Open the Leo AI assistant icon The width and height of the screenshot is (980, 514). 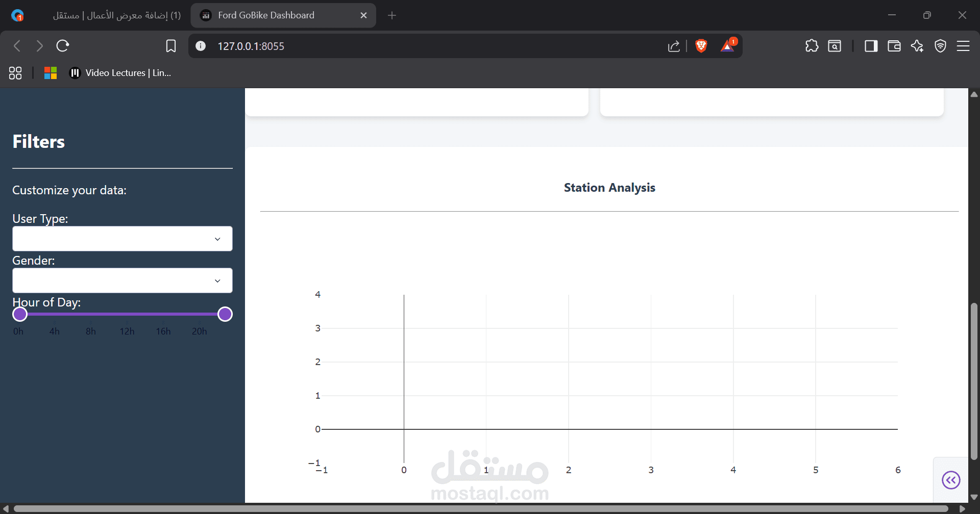pos(917,46)
